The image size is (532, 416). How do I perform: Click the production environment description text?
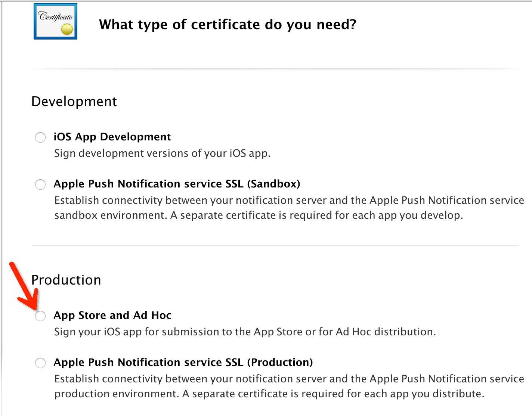click(289, 386)
